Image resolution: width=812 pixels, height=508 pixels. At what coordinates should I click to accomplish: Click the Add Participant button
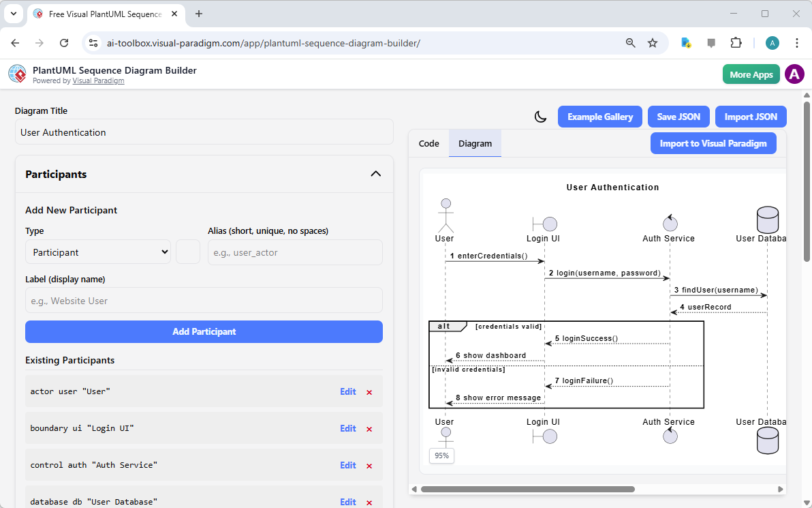pos(204,331)
